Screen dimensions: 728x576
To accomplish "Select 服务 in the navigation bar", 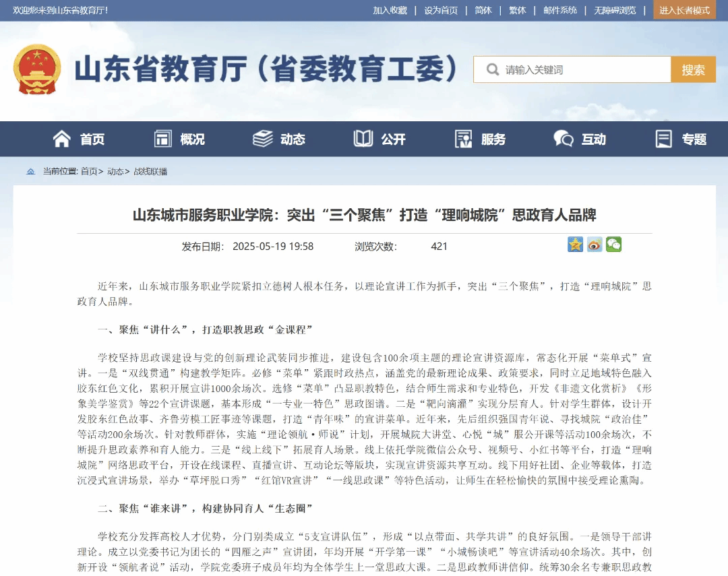I will (480, 139).
